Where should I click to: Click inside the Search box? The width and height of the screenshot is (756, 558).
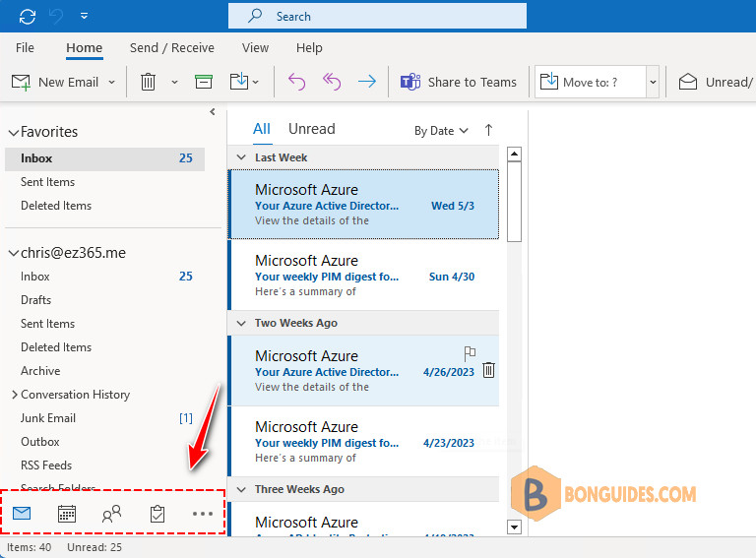point(377,17)
